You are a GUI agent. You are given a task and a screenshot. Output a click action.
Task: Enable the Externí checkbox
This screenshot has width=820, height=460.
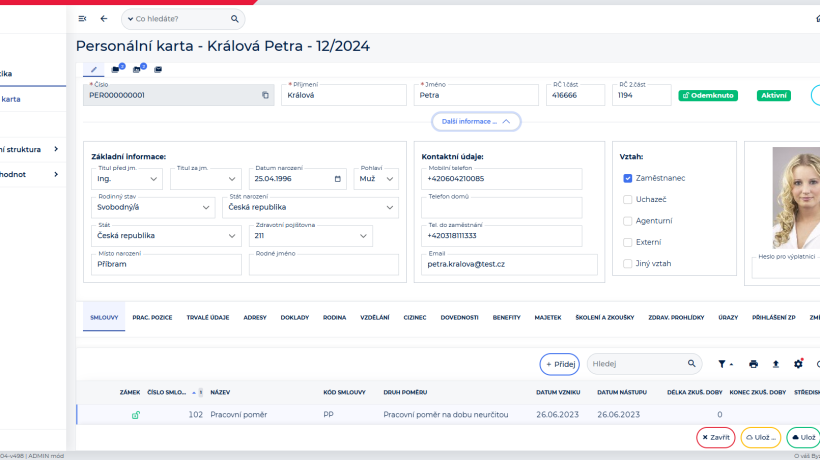click(628, 242)
